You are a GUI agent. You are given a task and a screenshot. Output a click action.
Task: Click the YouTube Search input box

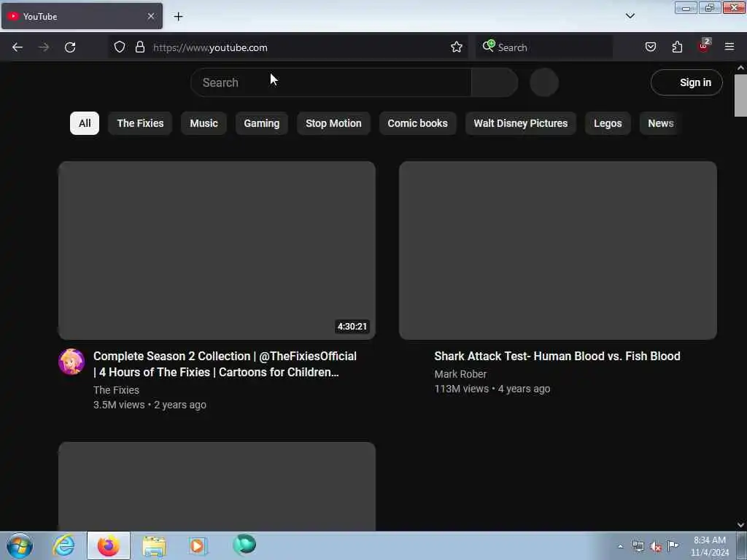tap(331, 82)
